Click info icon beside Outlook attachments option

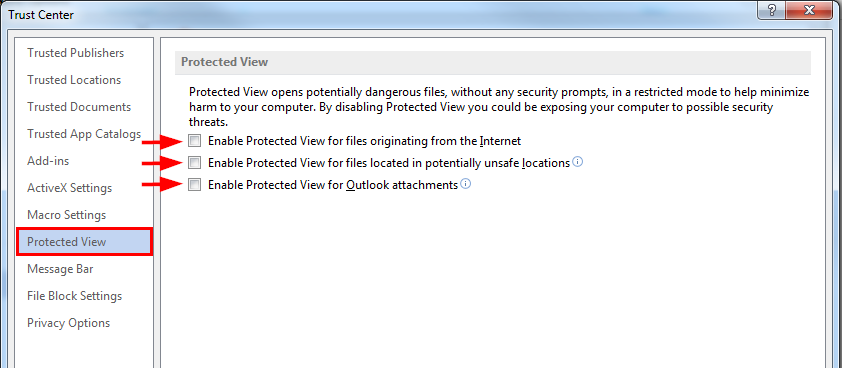pyautogui.click(x=466, y=184)
